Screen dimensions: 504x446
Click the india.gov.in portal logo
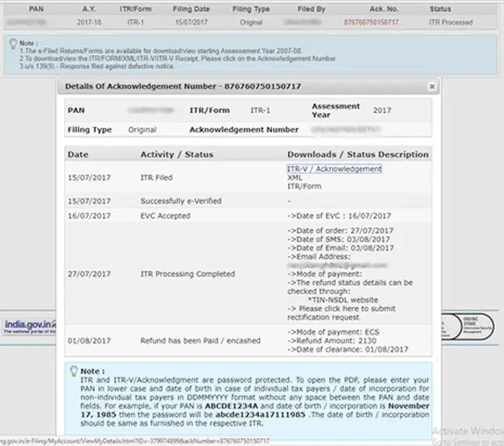click(x=30, y=326)
